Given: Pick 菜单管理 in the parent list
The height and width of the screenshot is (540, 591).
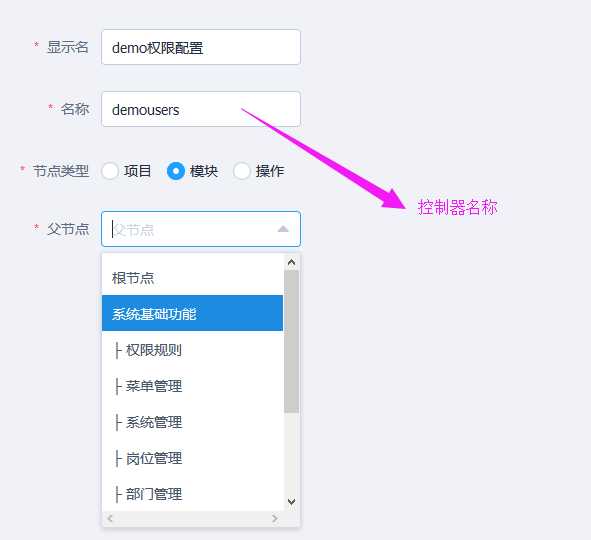Looking at the screenshot, I should [192, 386].
